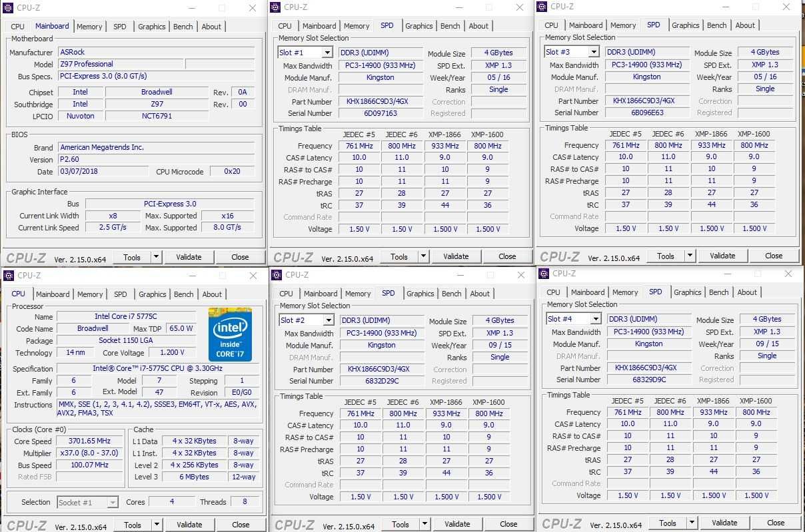Click Validate button in Slot #1 window
Viewport: 805px width, 532px height.
point(456,256)
